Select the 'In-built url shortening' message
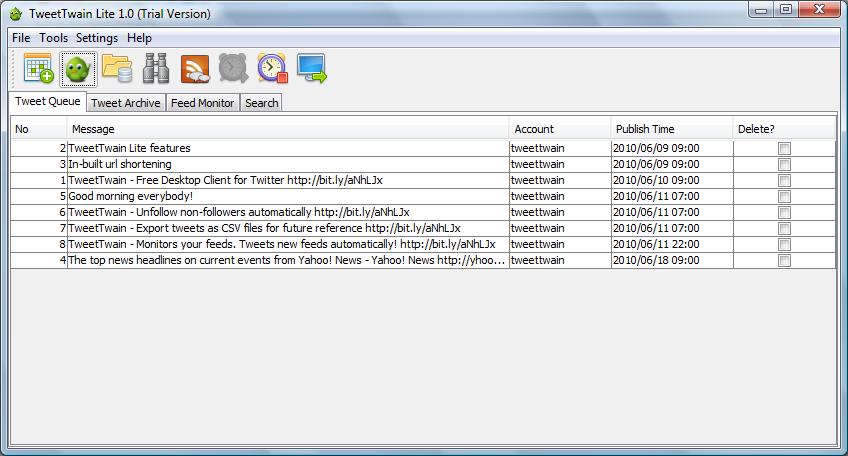 coord(288,164)
